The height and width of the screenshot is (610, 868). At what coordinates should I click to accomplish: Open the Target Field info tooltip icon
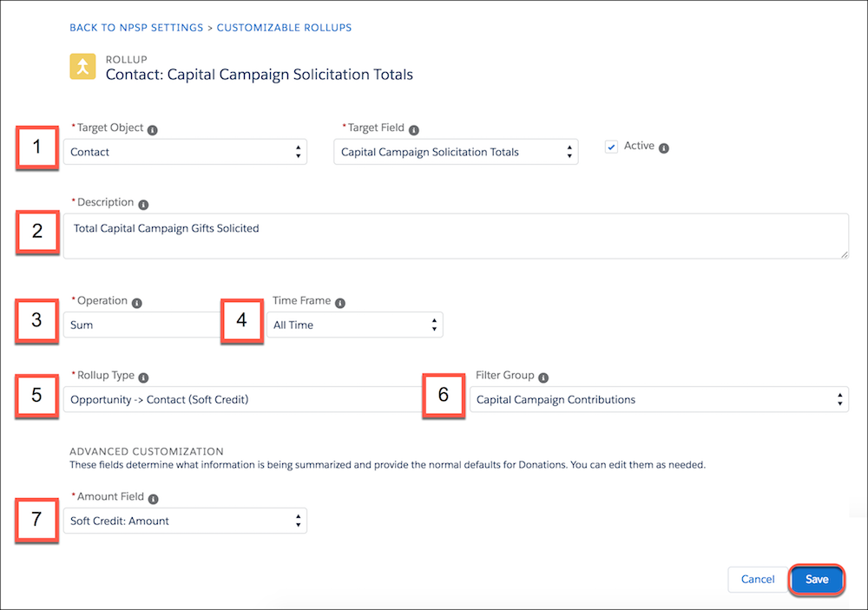pyautogui.click(x=413, y=130)
